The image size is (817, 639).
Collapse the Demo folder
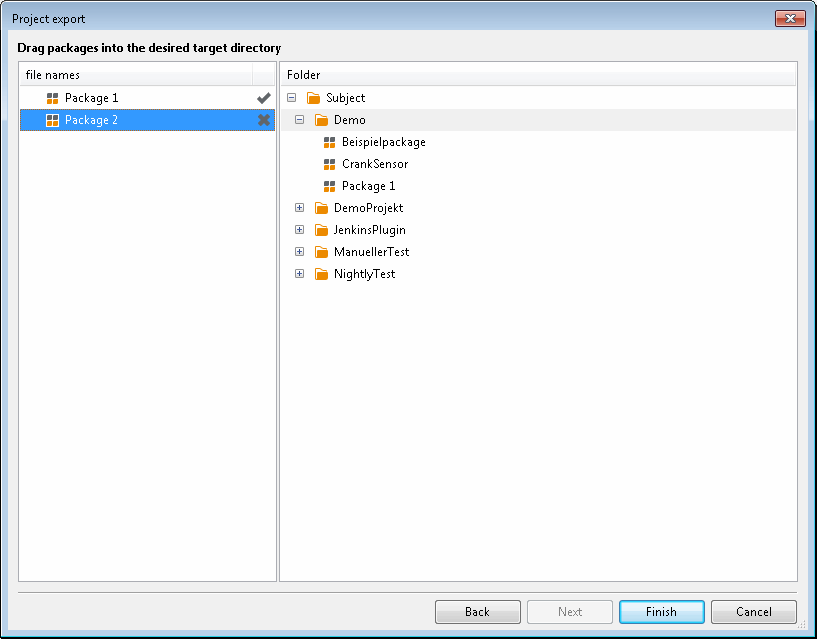coord(300,119)
